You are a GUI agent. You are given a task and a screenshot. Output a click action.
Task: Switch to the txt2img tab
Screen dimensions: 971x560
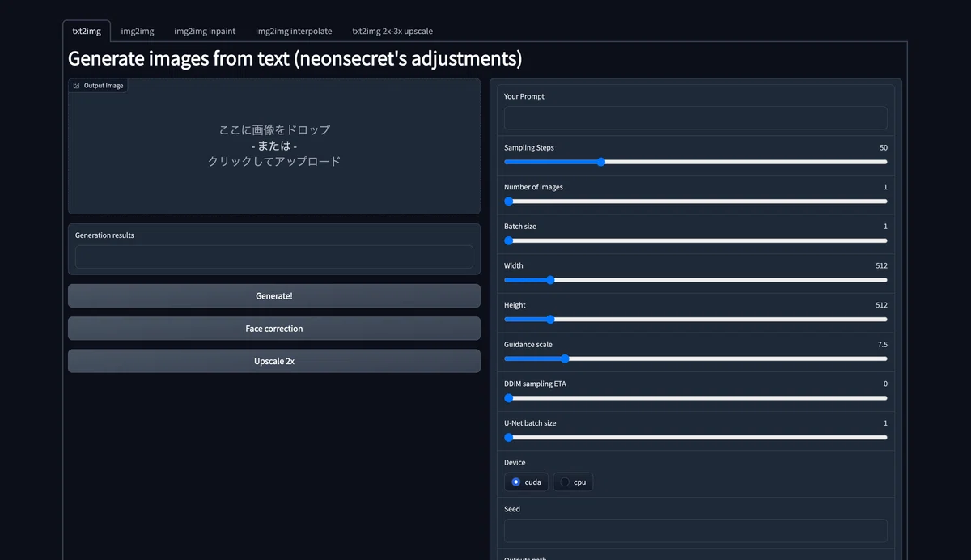[87, 31]
